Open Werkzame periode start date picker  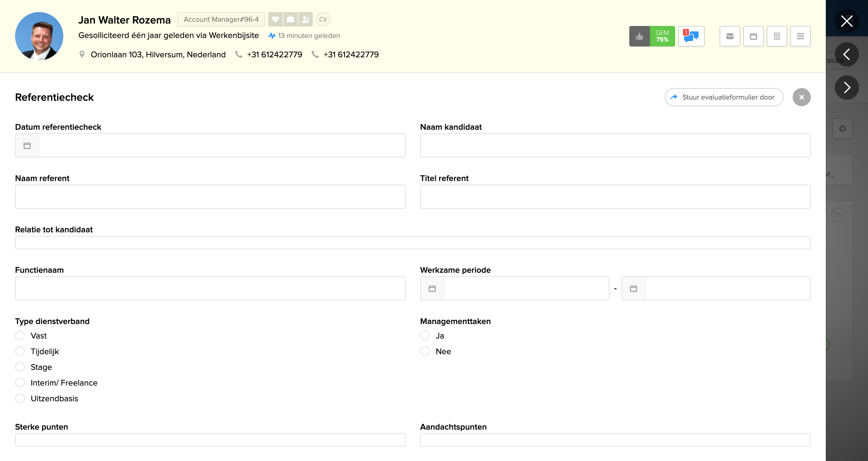(x=432, y=288)
